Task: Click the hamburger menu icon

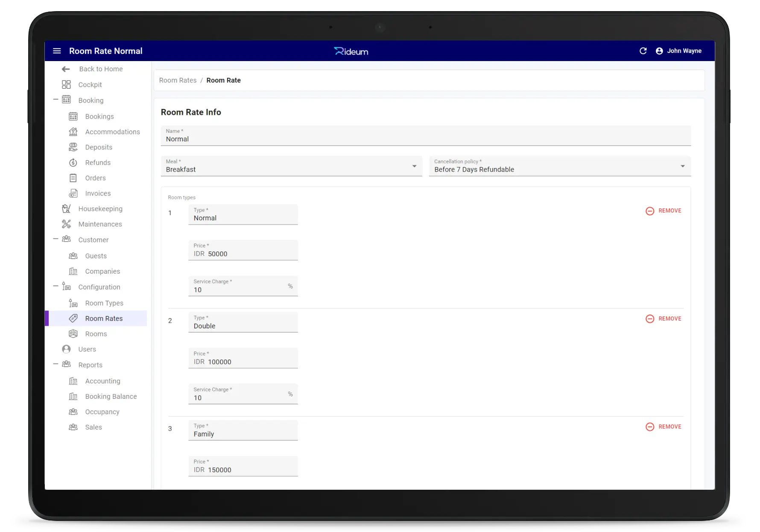Action: [57, 51]
